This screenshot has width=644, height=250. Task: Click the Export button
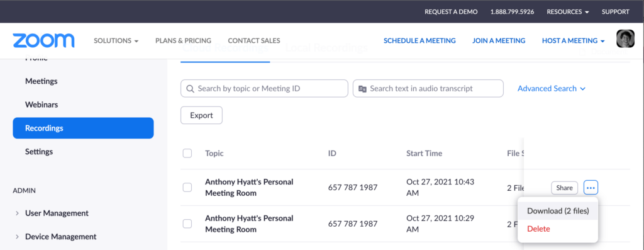(x=201, y=115)
